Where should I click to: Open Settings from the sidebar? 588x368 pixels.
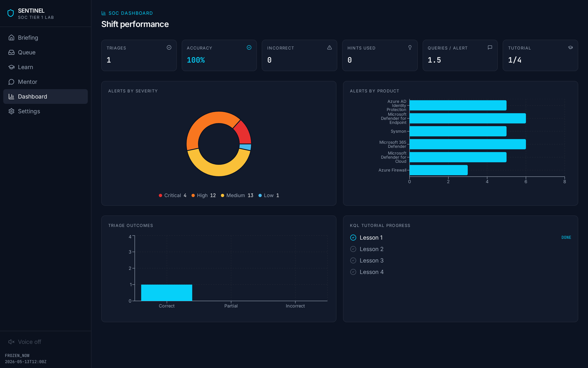coord(46,111)
